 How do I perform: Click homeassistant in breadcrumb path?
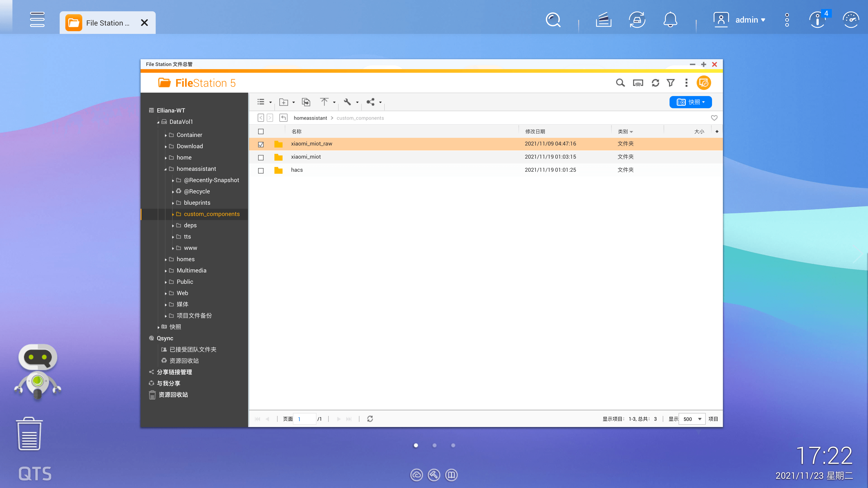click(310, 118)
